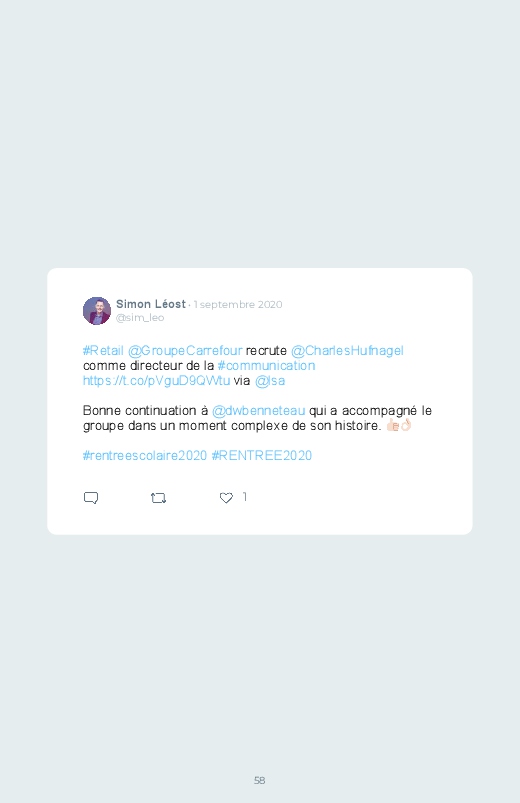Open the @lsa mention
This screenshot has width=520, height=803.
270,381
